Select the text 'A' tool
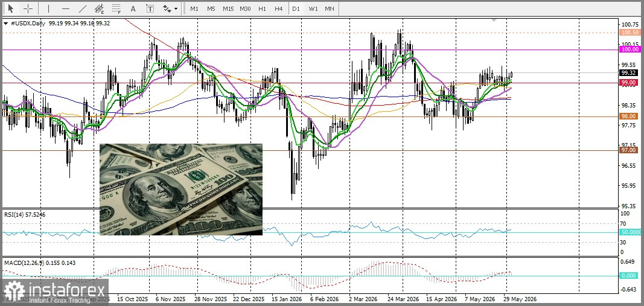Image resolution: width=644 pixels, height=306 pixels. pos(133,8)
